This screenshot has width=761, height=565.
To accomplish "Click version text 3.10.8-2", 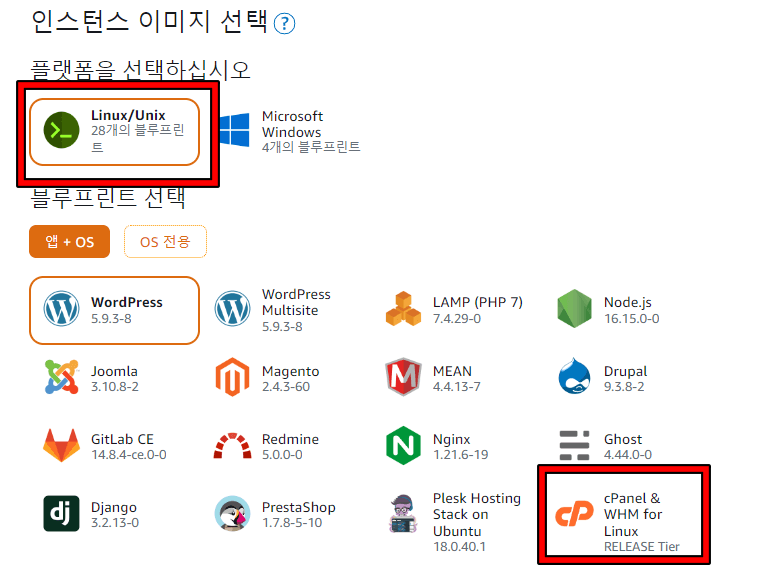I will click(115, 387).
